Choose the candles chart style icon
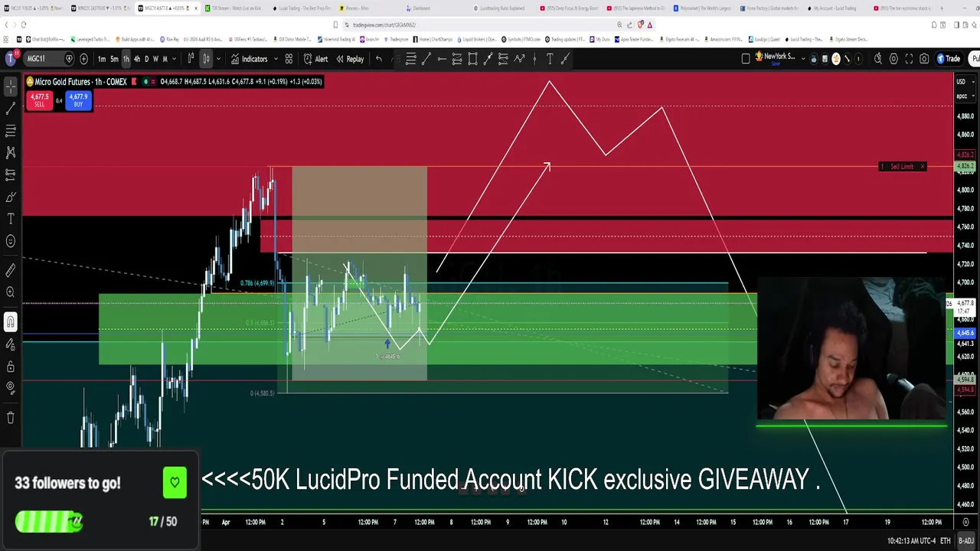The image size is (980, 551). tap(206, 59)
